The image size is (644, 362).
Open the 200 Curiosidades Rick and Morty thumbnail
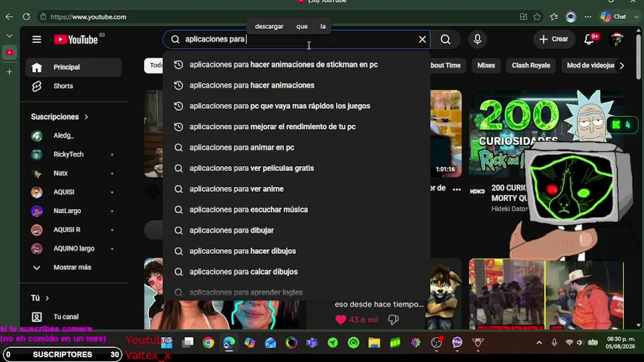click(546, 133)
